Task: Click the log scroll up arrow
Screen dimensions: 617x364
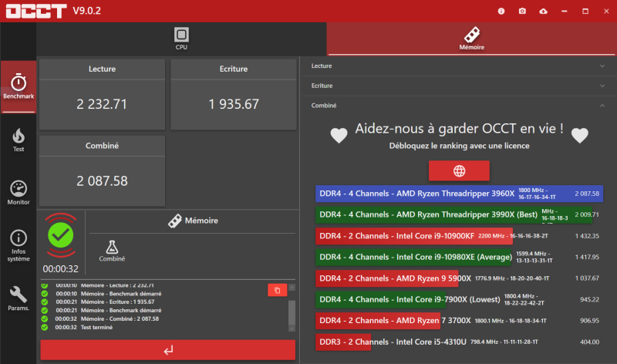Action: (292, 287)
